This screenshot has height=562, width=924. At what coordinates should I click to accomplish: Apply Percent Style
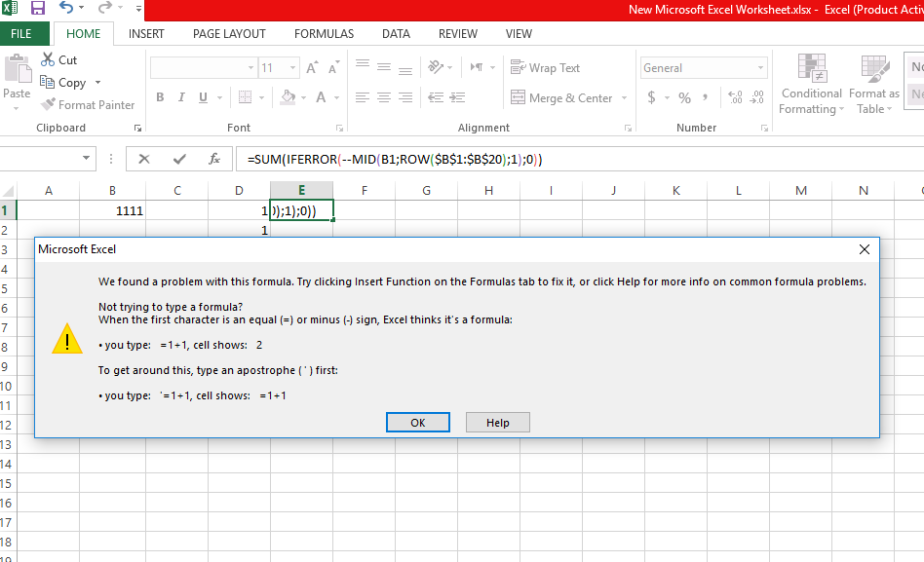coord(685,97)
